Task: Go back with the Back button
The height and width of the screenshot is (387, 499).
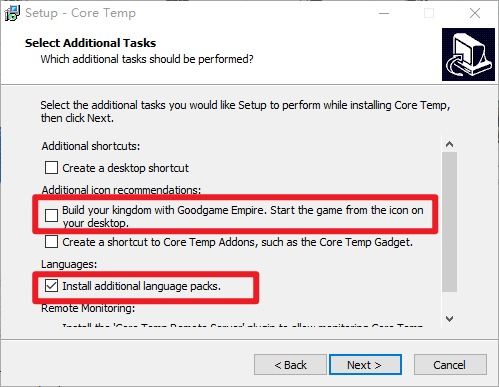Action: pyautogui.click(x=290, y=365)
